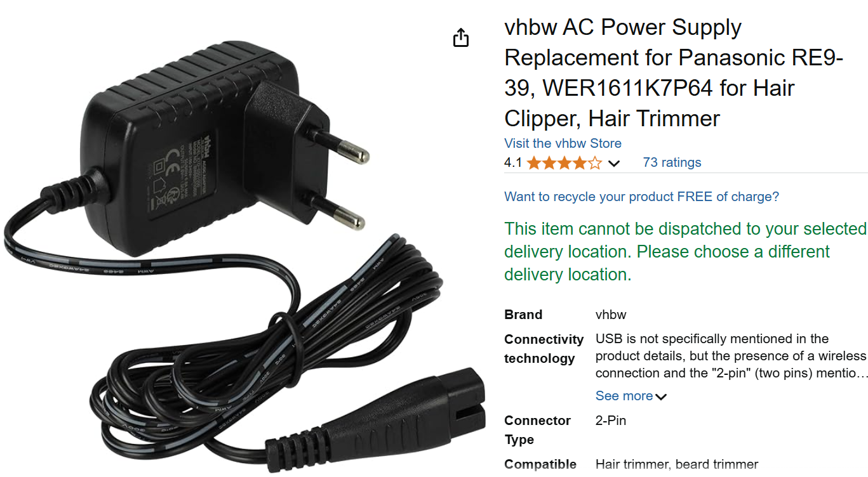This screenshot has height=477, width=868.
Task: Select the 2-Pin connector type value
Action: click(x=611, y=421)
